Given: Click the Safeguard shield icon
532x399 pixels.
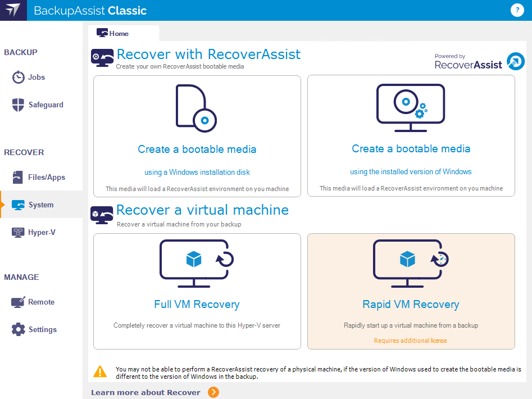Looking at the screenshot, I should (x=19, y=105).
